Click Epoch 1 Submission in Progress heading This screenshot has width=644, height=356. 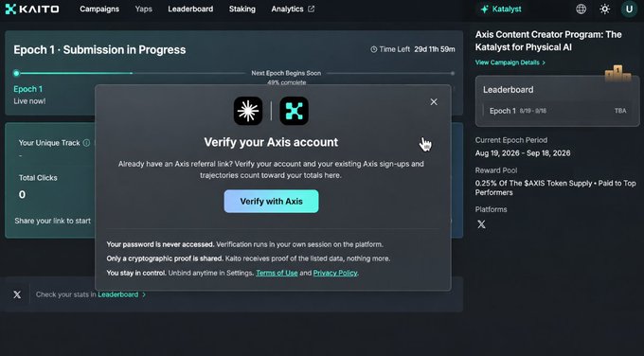tap(99, 49)
